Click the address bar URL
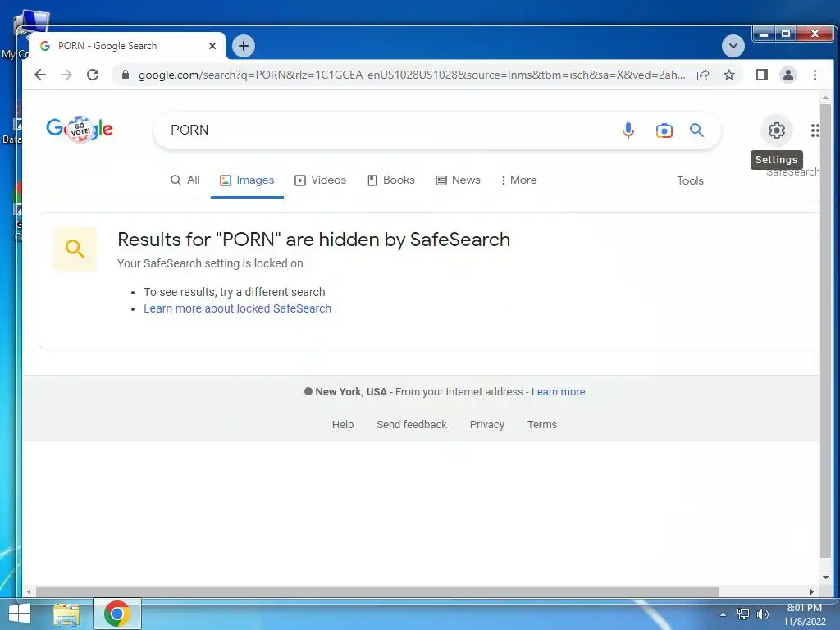Screen dimensions: 840x630 tap(412, 75)
